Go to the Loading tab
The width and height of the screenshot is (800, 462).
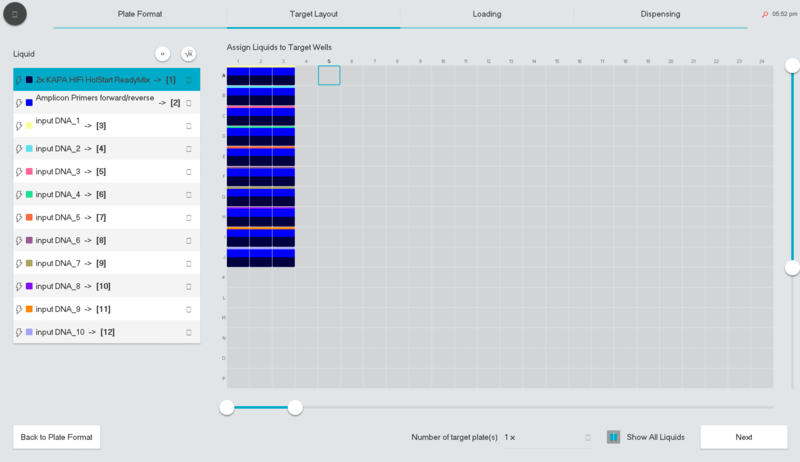487,14
